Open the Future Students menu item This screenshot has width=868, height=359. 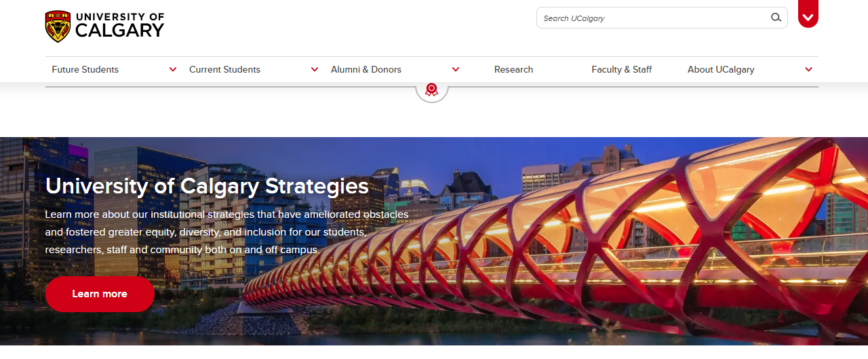(85, 69)
